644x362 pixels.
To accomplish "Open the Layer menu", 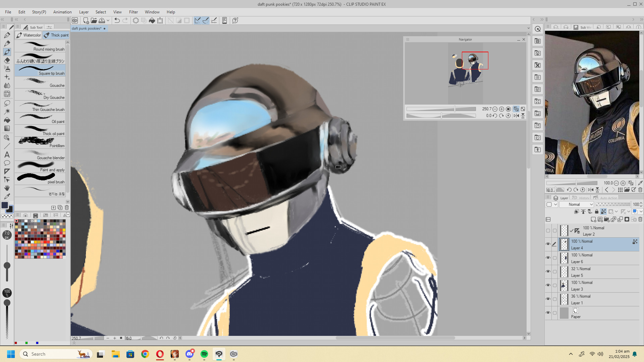I will (84, 12).
